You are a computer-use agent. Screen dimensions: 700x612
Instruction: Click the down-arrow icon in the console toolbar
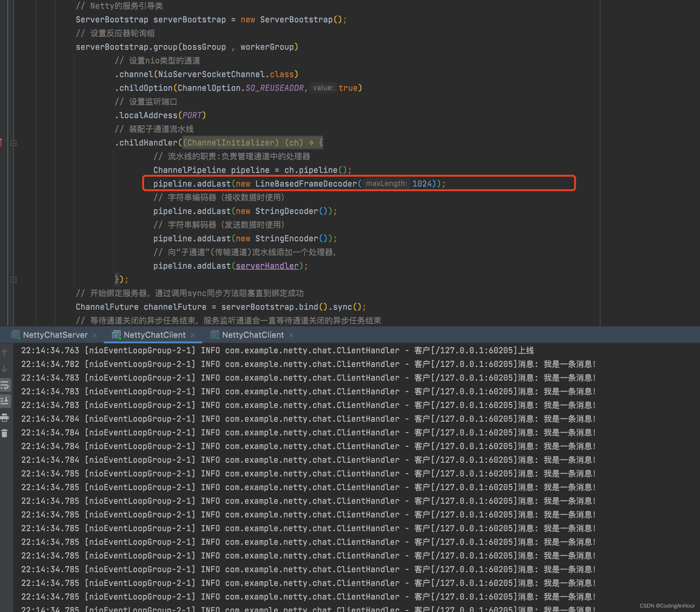coord(4,369)
